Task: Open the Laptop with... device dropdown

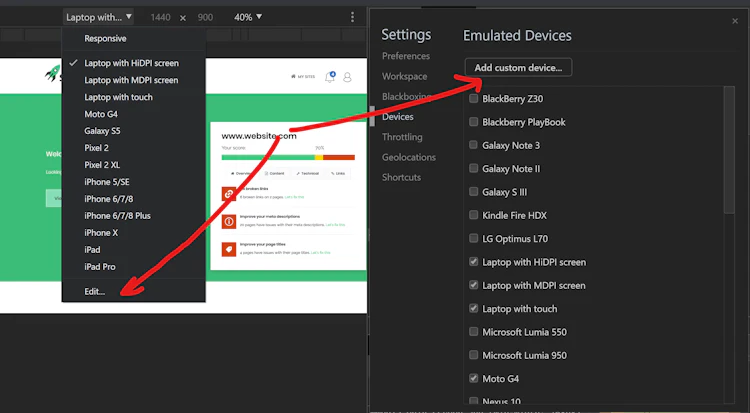Action: coord(99,17)
